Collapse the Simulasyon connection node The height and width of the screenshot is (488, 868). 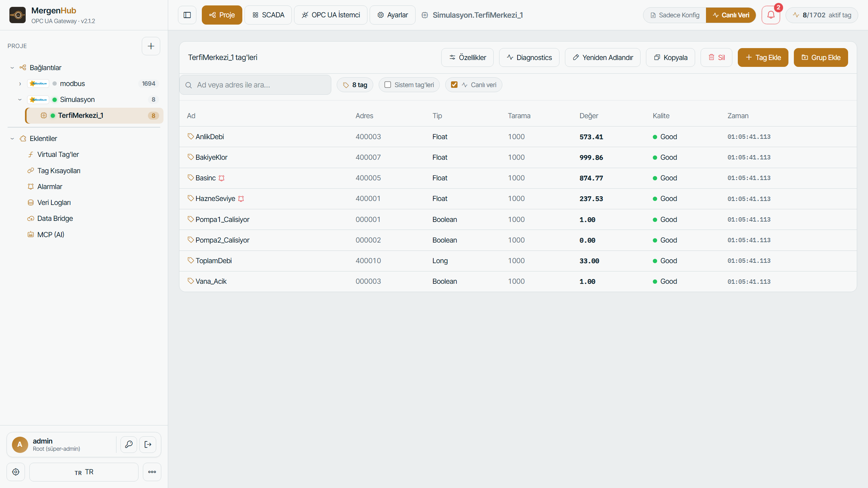click(x=20, y=99)
